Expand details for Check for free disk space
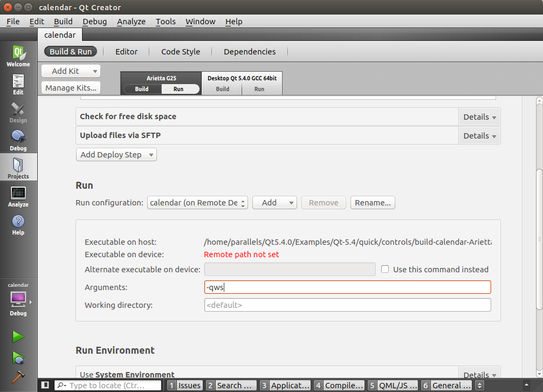 [479, 117]
